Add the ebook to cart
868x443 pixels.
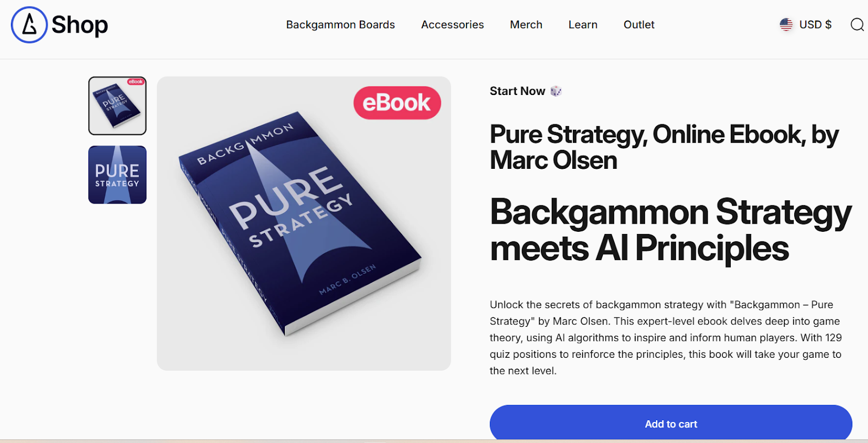(x=671, y=423)
